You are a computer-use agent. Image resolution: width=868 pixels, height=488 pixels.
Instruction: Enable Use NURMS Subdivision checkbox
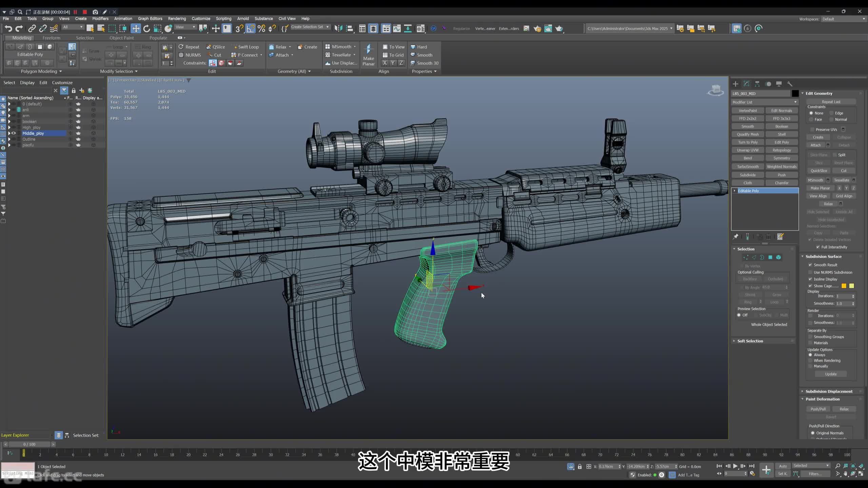[x=810, y=272]
